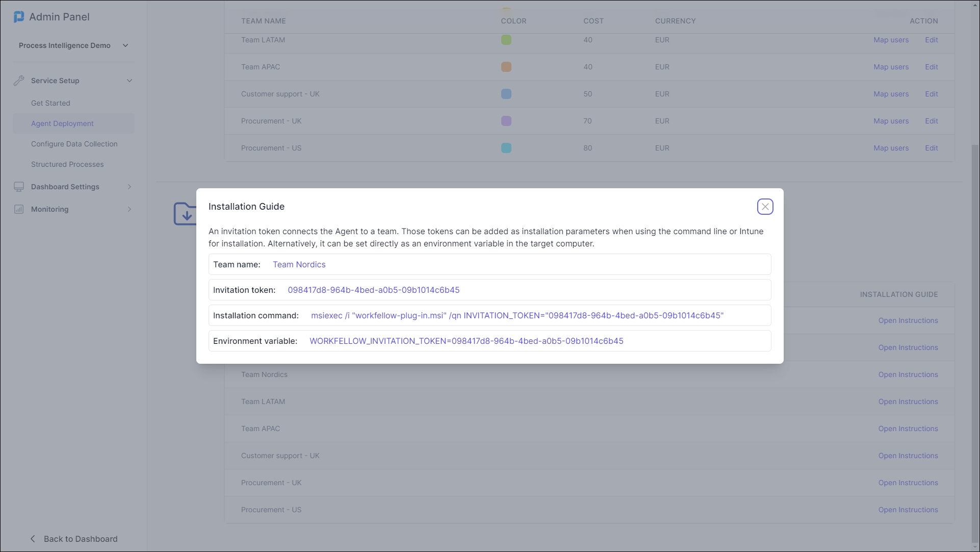Click the Service Setup wrench icon
Screen dimensions: 980x552
click(x=19, y=81)
